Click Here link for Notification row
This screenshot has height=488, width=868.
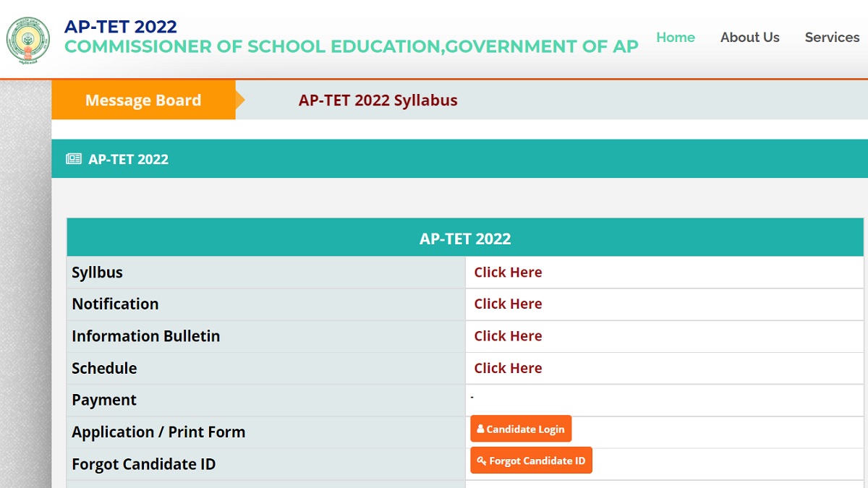point(508,304)
